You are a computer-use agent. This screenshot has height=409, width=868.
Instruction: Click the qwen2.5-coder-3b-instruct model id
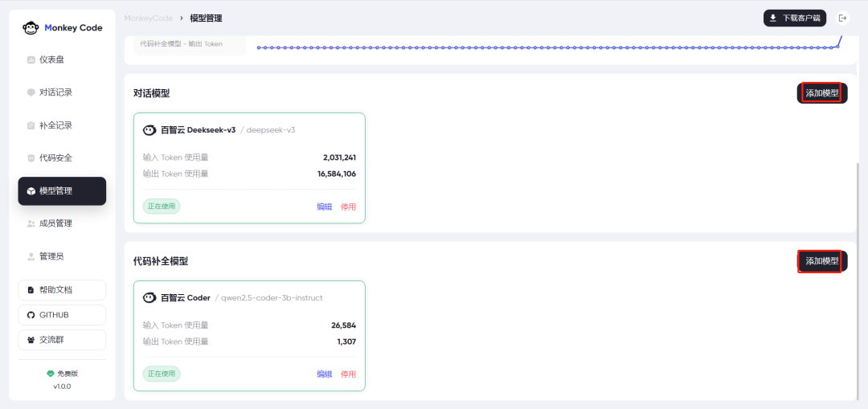272,298
